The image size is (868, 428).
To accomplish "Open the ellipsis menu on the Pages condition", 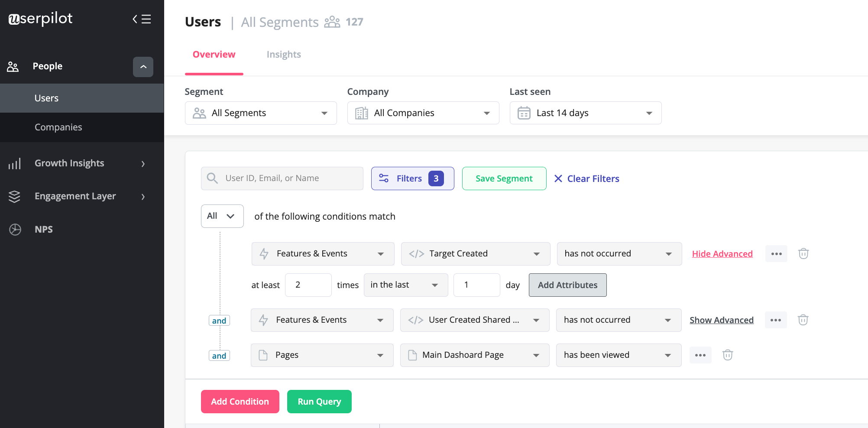I will click(700, 355).
